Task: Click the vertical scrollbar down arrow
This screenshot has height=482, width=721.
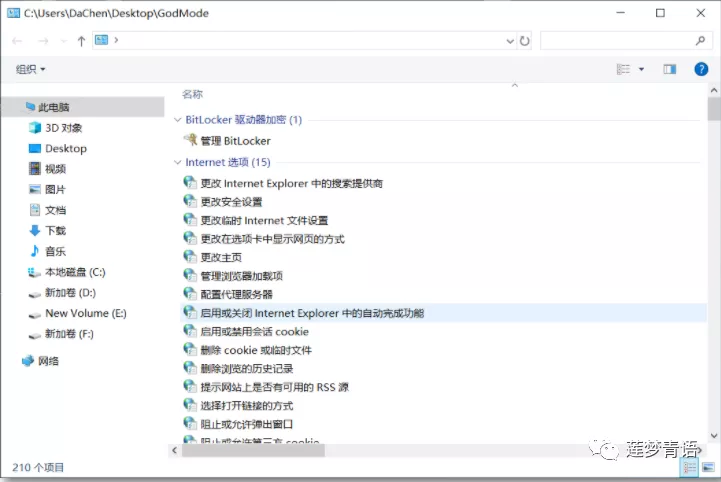Action: point(714,436)
